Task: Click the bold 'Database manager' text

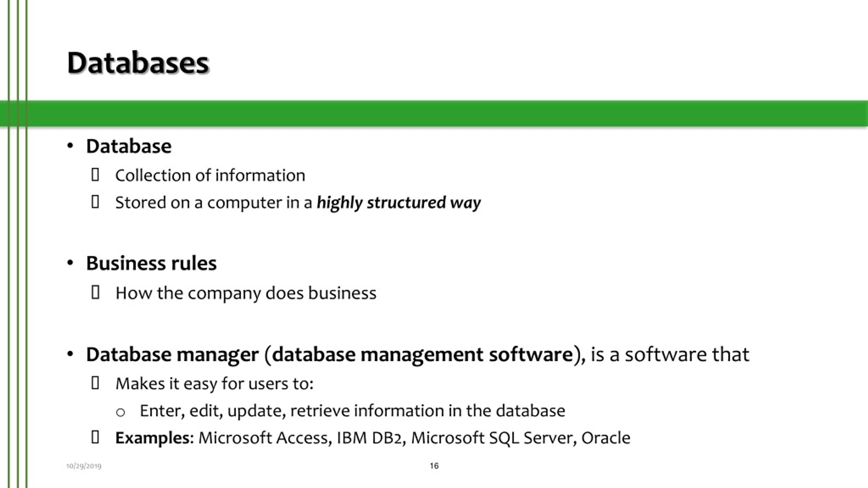Action: pyautogui.click(x=172, y=355)
